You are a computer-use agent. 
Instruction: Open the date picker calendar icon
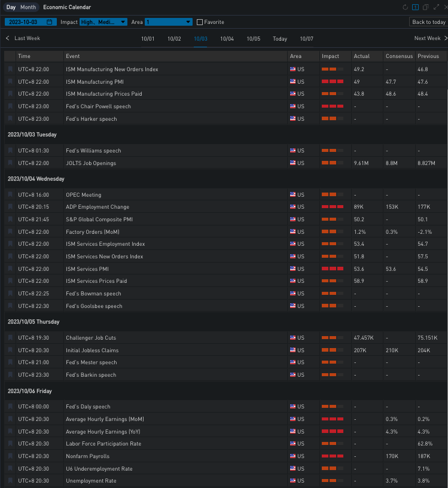point(50,22)
